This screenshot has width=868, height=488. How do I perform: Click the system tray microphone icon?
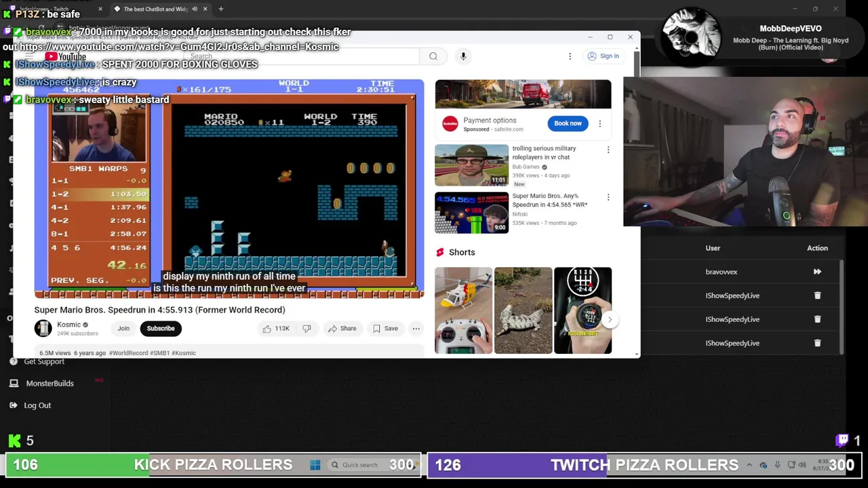click(x=777, y=465)
